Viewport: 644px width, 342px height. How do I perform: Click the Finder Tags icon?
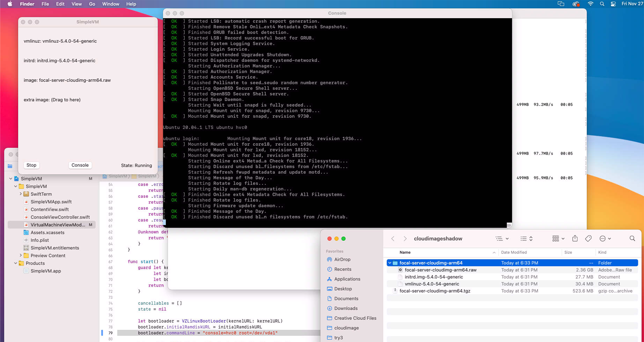[588, 238]
